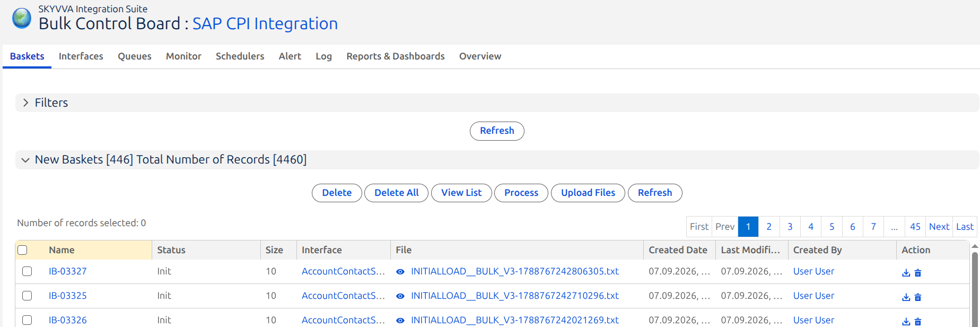This screenshot has height=327, width=980.
Task: Preview file with eye icon in IB-03325 row
Action: click(400, 296)
